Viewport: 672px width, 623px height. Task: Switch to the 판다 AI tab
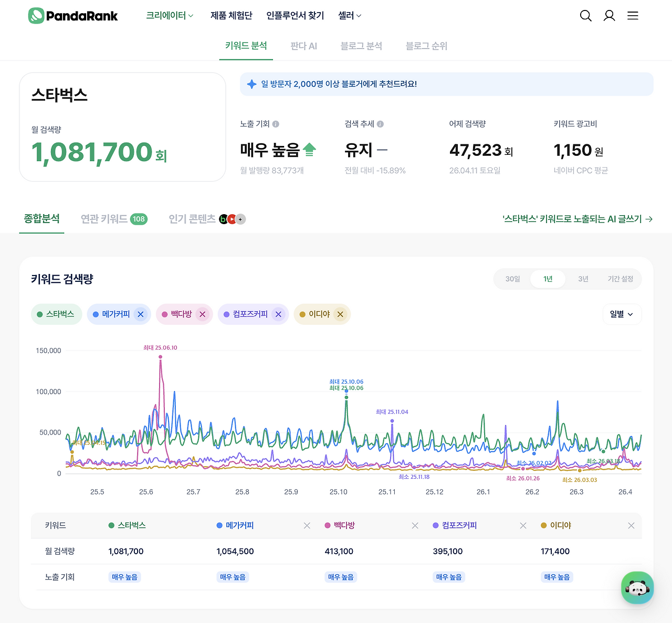303,46
